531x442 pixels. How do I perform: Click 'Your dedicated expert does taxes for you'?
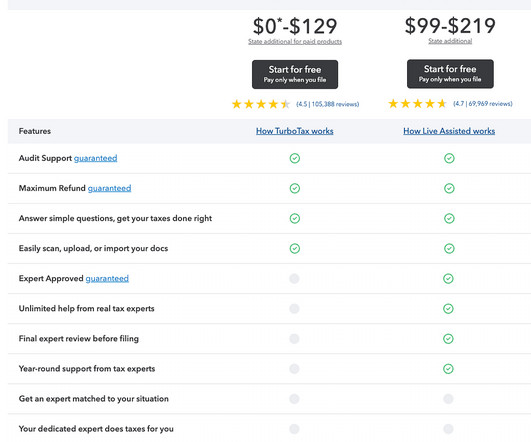tap(96, 429)
